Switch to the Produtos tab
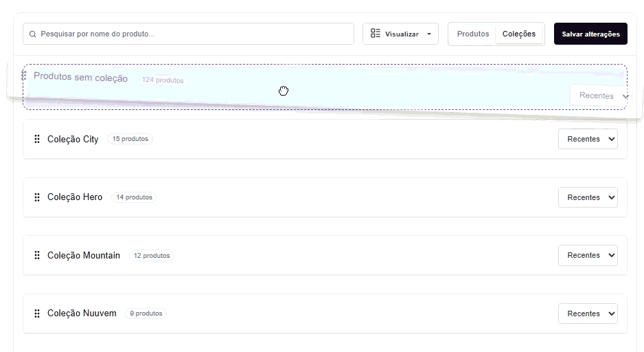 click(473, 34)
